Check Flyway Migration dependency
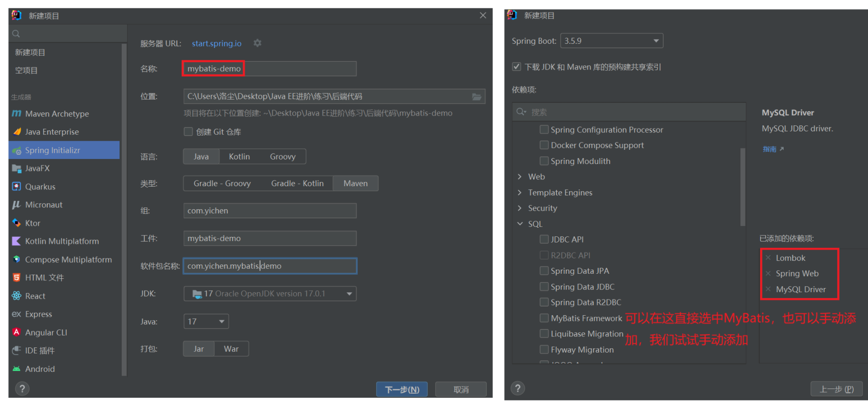Screen dimensions: 868x406 click(544, 349)
